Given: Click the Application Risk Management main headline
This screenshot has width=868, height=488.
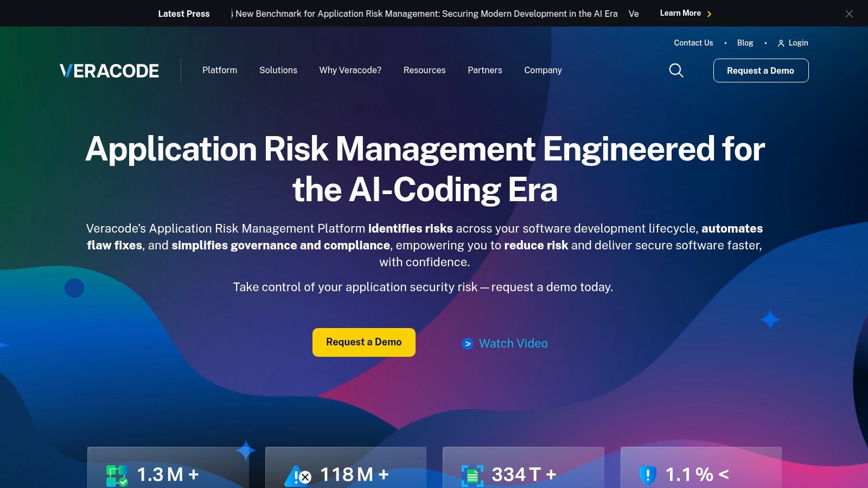Looking at the screenshot, I should [425, 169].
